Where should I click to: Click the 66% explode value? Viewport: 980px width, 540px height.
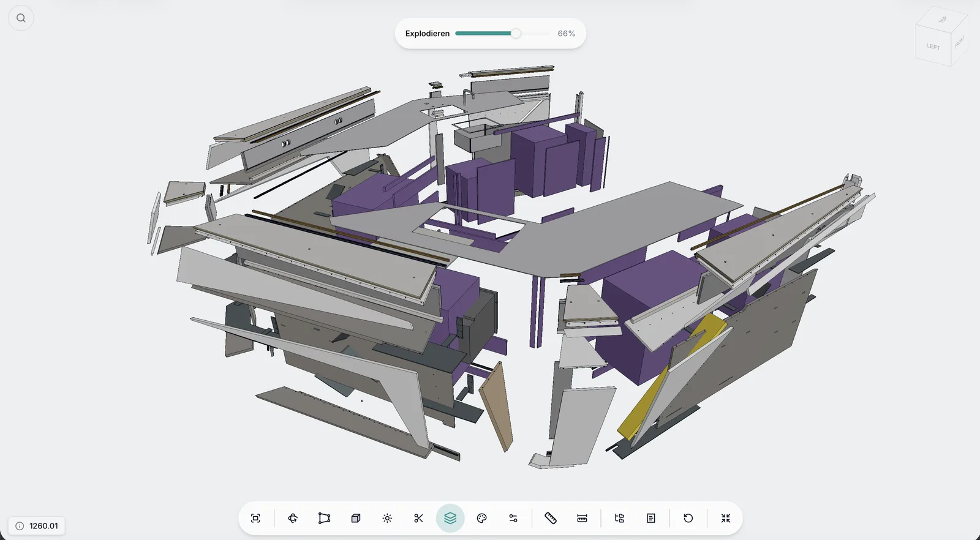(x=566, y=34)
